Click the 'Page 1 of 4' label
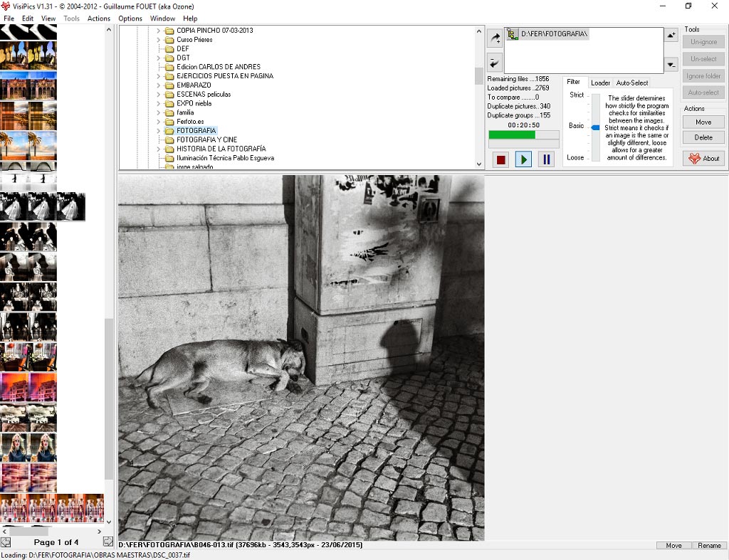 (56, 542)
